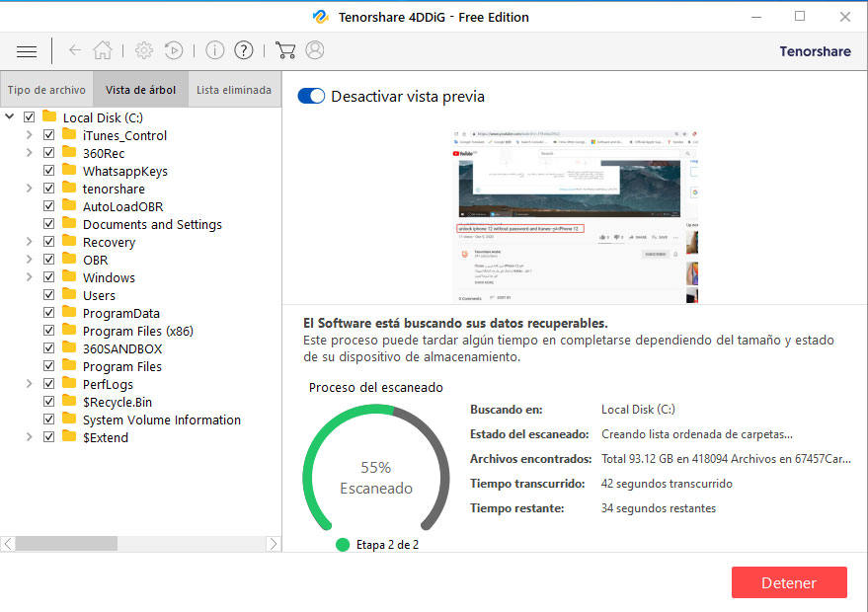The width and height of the screenshot is (868, 612).
Task: Expand the OBR folder
Action: coord(30,259)
